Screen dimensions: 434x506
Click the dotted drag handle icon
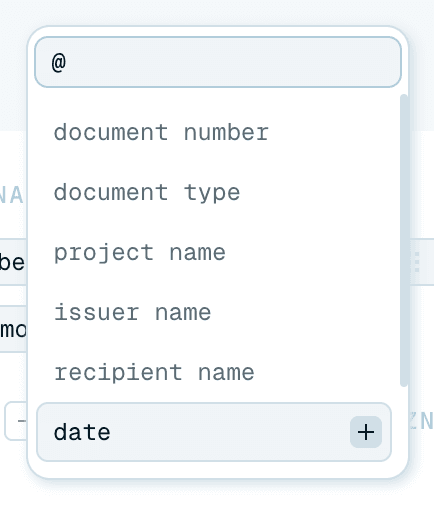[x=417, y=262]
